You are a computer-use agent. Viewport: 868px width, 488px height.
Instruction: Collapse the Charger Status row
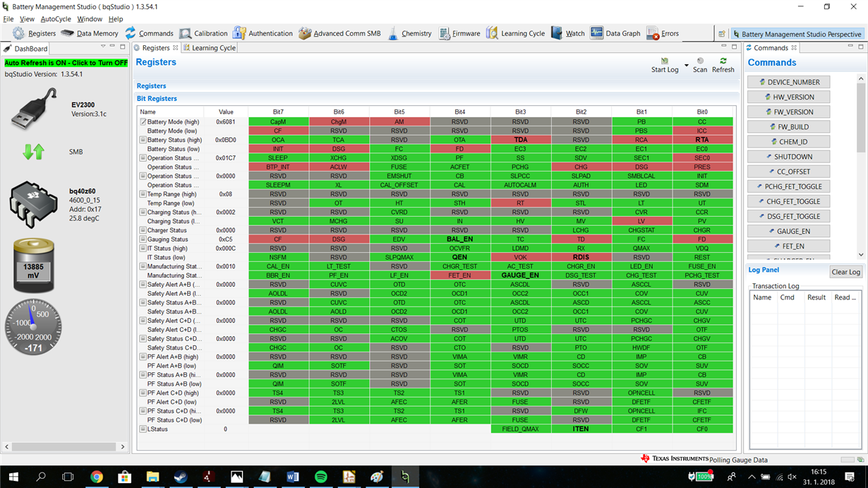point(143,230)
